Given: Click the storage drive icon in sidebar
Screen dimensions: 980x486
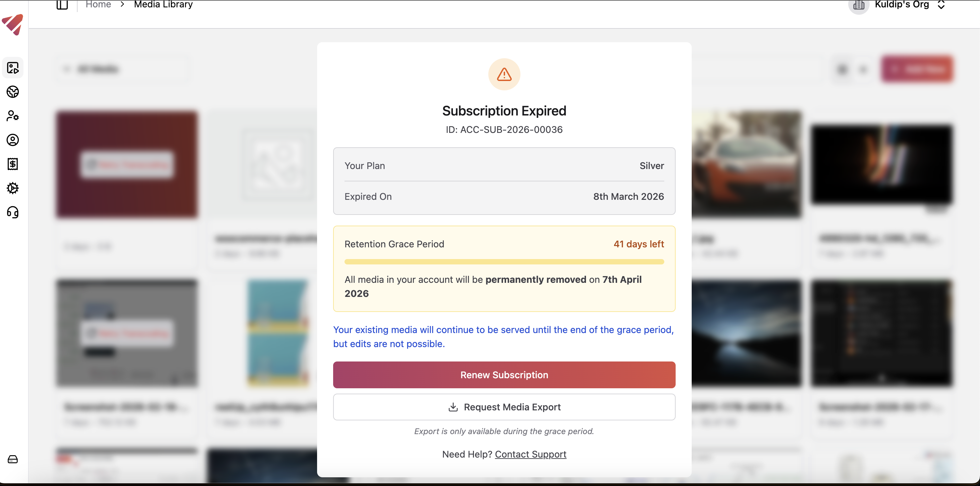Looking at the screenshot, I should [x=13, y=459].
